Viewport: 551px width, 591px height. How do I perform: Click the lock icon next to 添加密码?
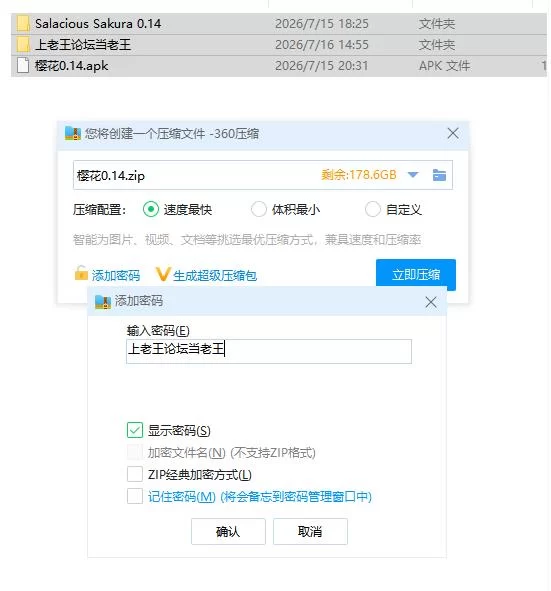tap(81, 273)
